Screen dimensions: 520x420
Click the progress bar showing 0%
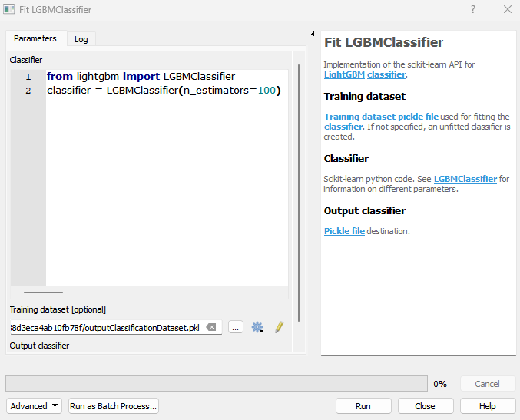[x=217, y=384]
